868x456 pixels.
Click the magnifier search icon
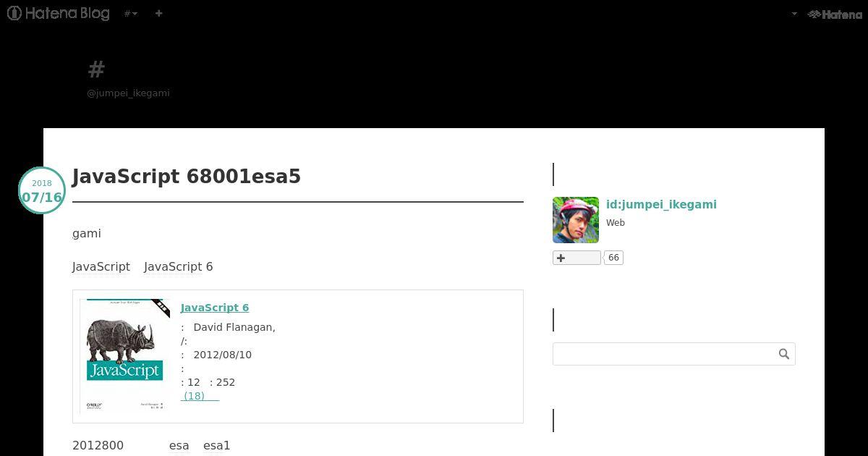(784, 354)
